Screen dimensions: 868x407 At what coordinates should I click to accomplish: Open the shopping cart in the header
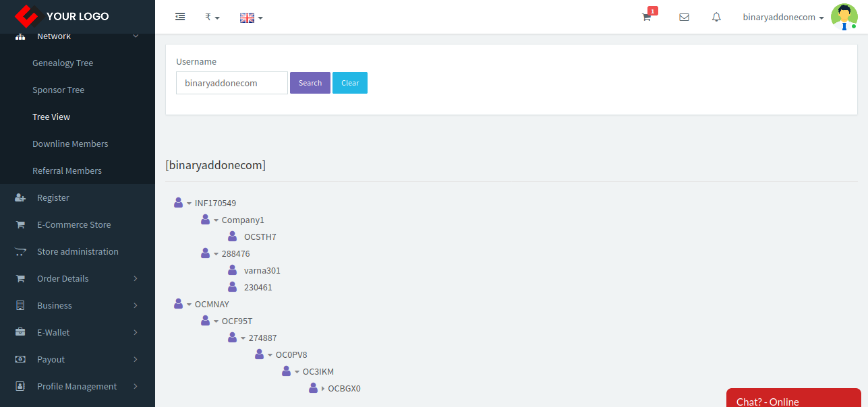(646, 18)
